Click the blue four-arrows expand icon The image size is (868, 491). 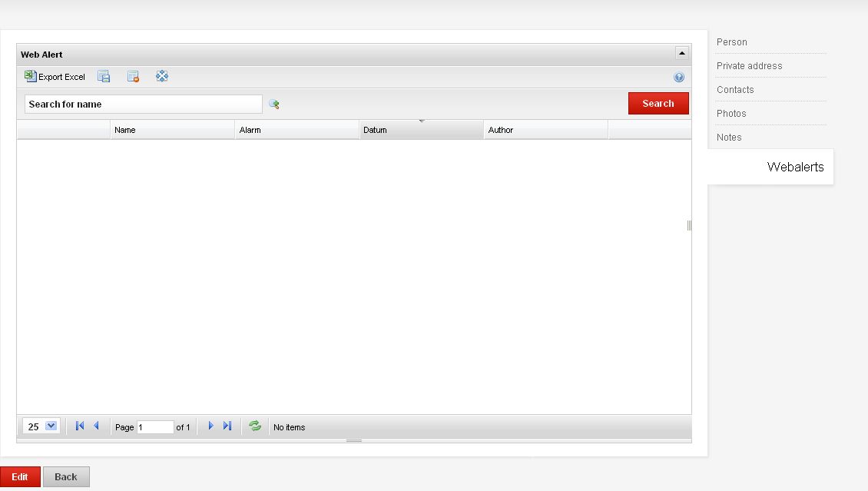161,76
